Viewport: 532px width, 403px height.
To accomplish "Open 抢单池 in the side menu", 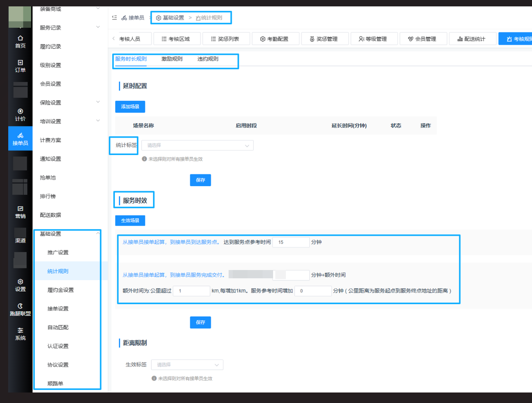I will (48, 178).
